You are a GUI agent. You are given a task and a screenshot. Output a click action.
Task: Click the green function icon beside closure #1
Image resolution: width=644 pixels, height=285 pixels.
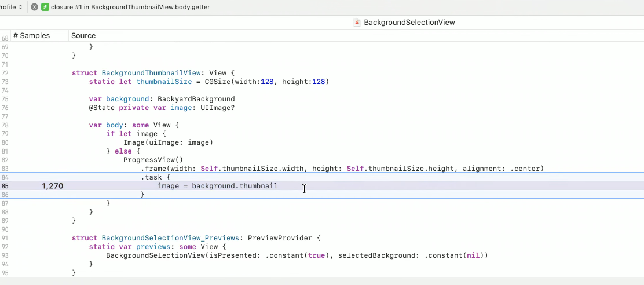point(45,7)
